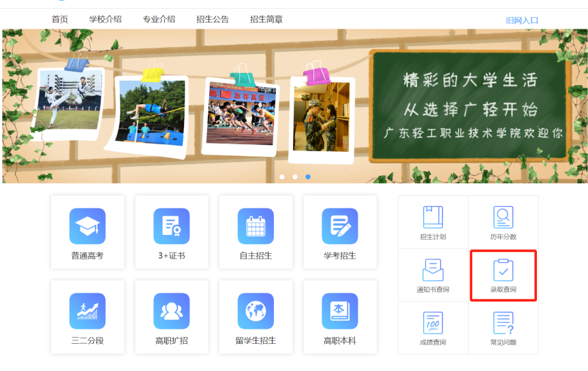Click the 招生计划 caption text

(433, 237)
